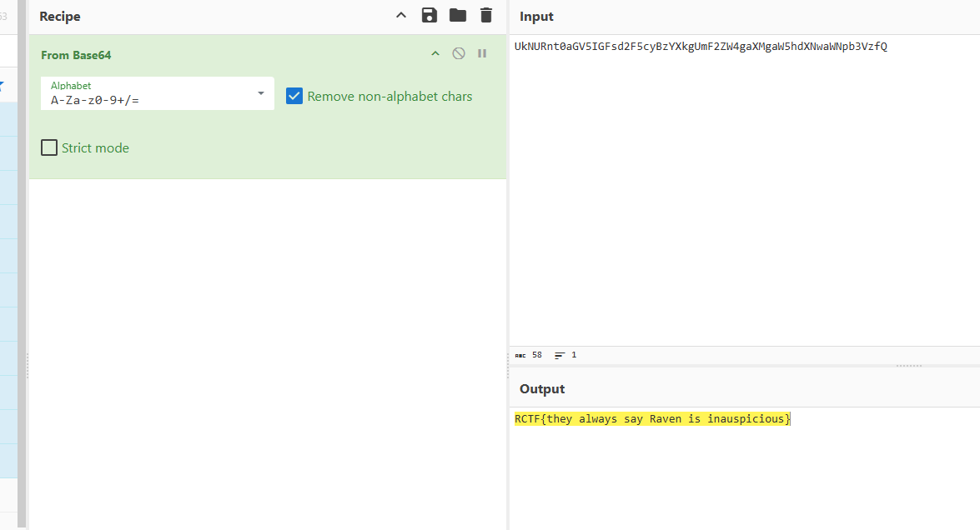980x530 pixels.
Task: Open the Load recipe folder icon
Action: coord(457,16)
